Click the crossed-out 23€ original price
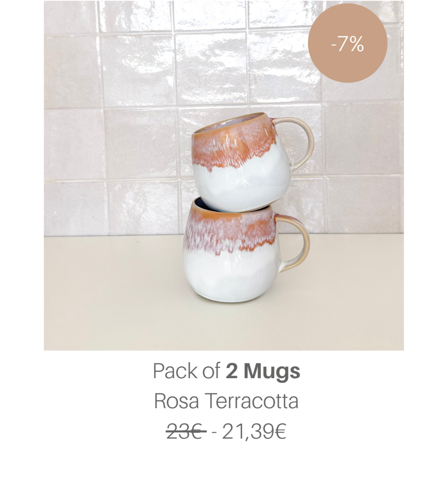 click(x=186, y=431)
